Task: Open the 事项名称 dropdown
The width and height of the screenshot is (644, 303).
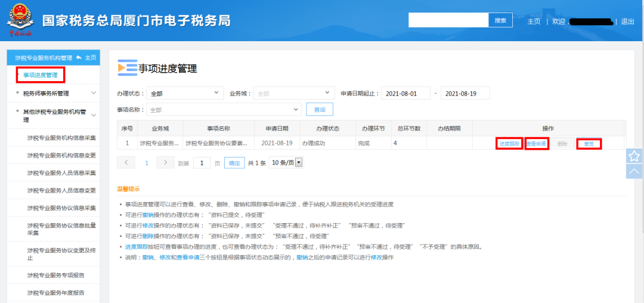Action: pos(224,110)
